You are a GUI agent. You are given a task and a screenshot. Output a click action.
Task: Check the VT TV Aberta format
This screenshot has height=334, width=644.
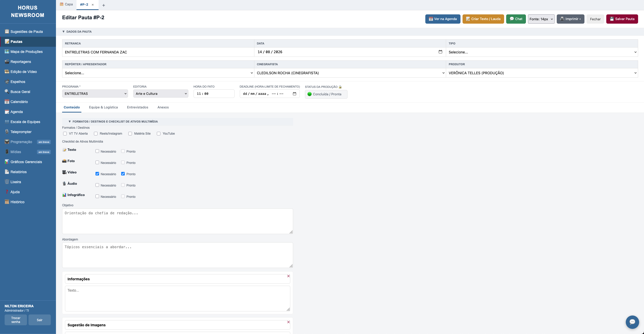[65, 134]
